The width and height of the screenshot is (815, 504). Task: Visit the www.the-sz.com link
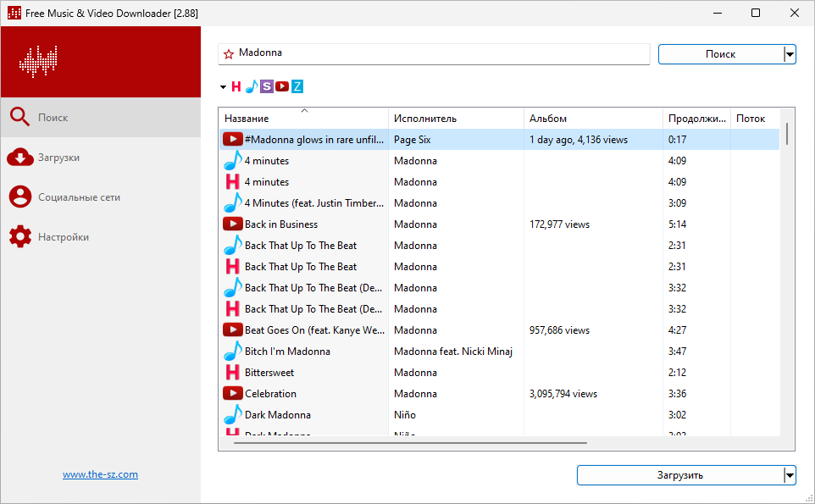(100, 474)
